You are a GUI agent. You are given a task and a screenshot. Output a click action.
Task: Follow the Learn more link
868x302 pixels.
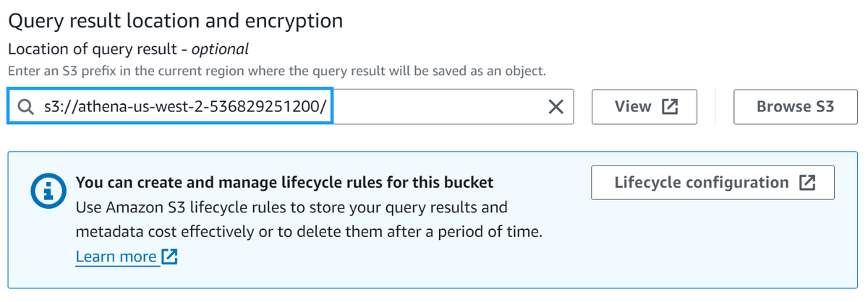[x=116, y=256]
